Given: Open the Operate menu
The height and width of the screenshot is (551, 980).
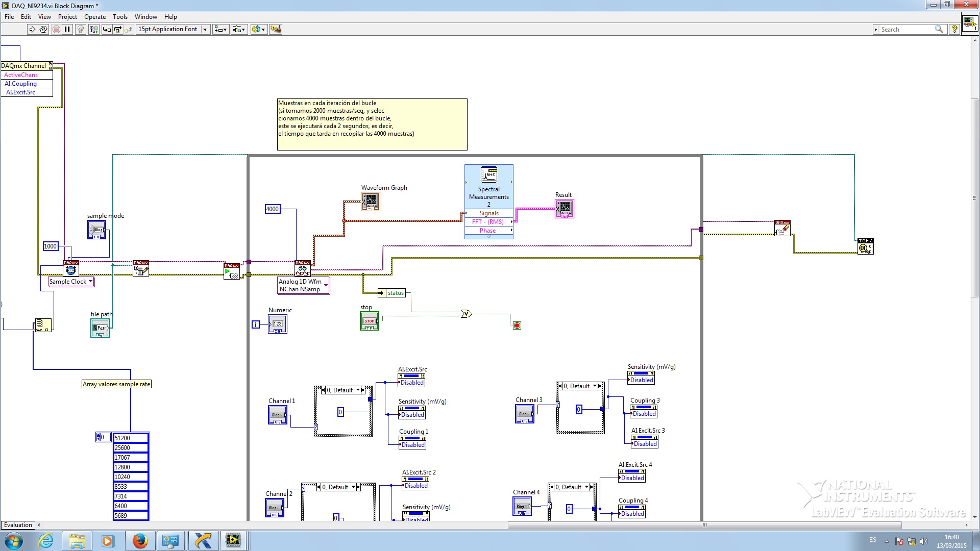Looking at the screenshot, I should point(95,17).
